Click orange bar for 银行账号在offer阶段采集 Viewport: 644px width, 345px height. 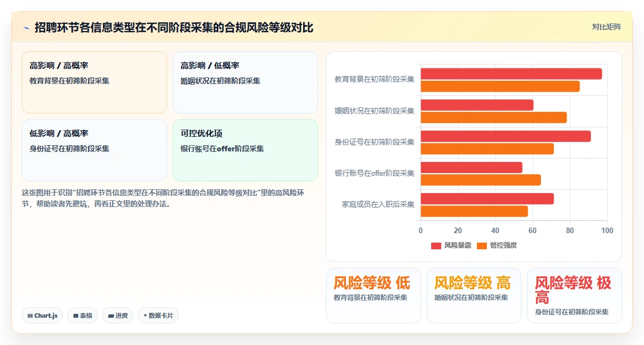click(x=481, y=180)
